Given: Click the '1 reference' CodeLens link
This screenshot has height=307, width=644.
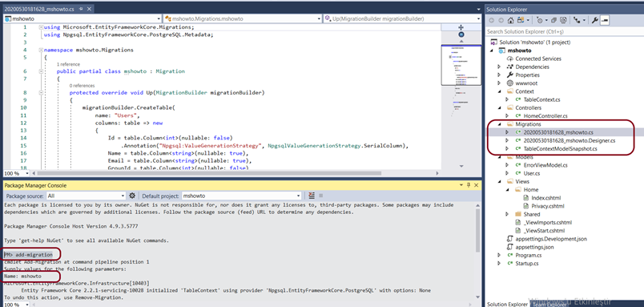Looking at the screenshot, I should click(x=68, y=64).
